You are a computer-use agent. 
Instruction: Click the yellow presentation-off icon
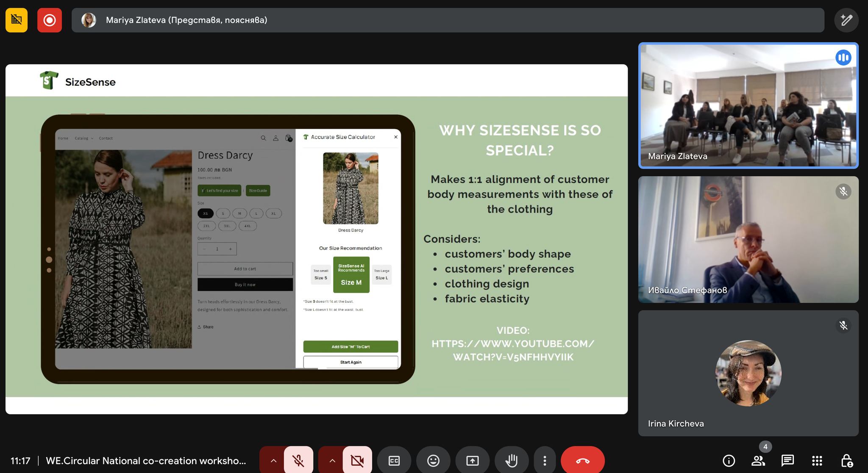pos(17,20)
